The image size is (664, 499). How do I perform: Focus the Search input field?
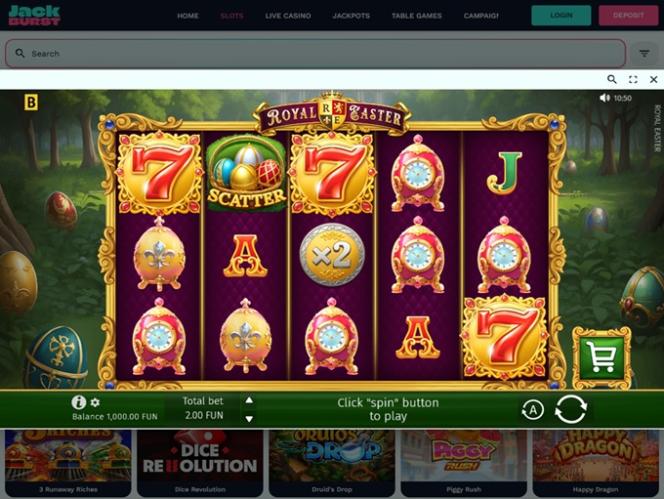pyautogui.click(x=315, y=53)
